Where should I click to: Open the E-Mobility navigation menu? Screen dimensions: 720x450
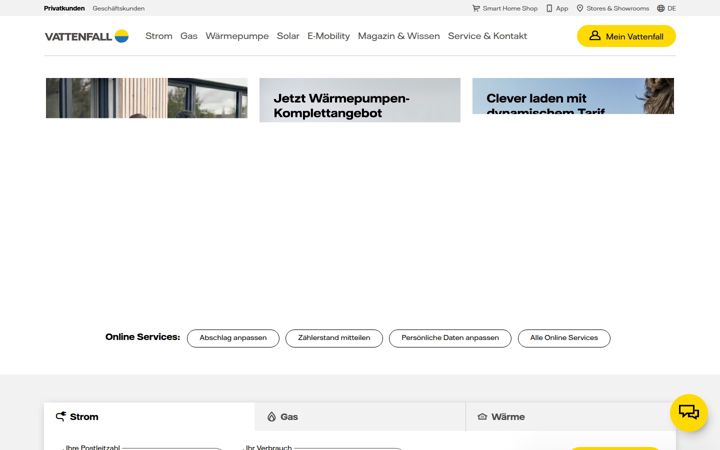[x=328, y=36]
